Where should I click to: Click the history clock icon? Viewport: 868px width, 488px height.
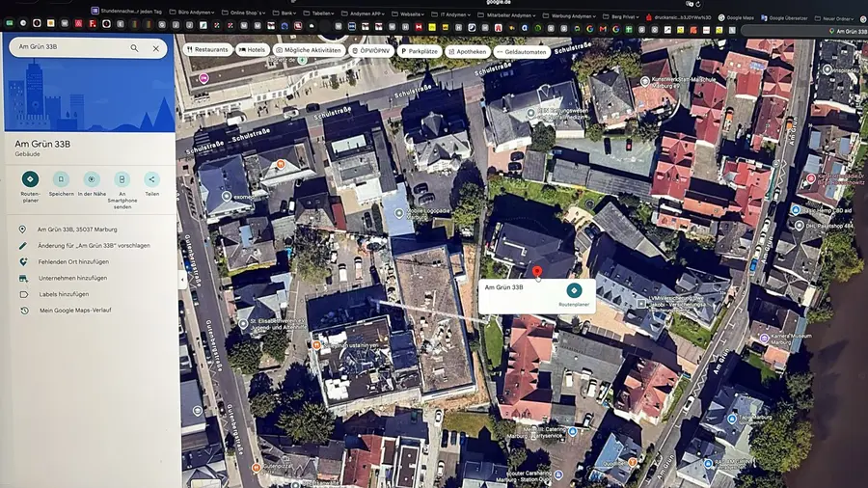[x=24, y=311]
